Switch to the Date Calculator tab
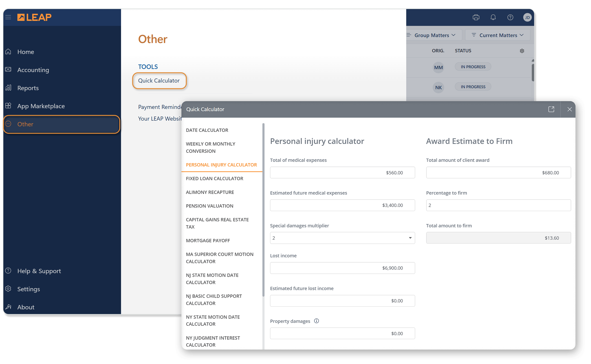The width and height of the screenshot is (591, 364). tap(207, 130)
